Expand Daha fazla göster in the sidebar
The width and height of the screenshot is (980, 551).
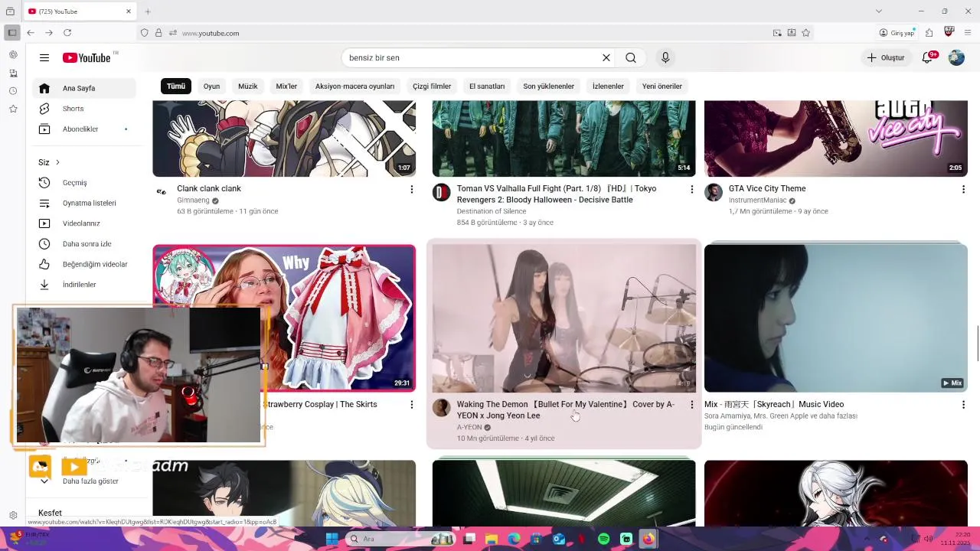coord(84,481)
